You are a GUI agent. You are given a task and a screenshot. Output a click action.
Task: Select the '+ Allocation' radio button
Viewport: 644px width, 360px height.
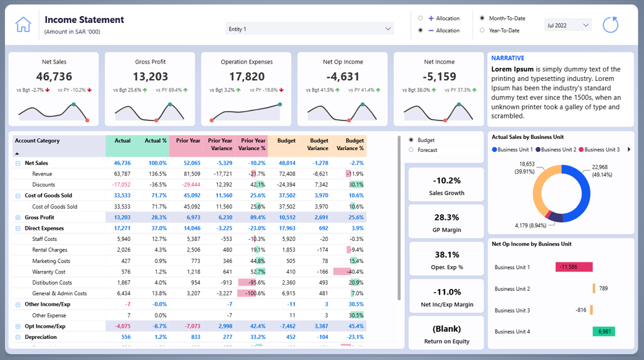(x=422, y=18)
